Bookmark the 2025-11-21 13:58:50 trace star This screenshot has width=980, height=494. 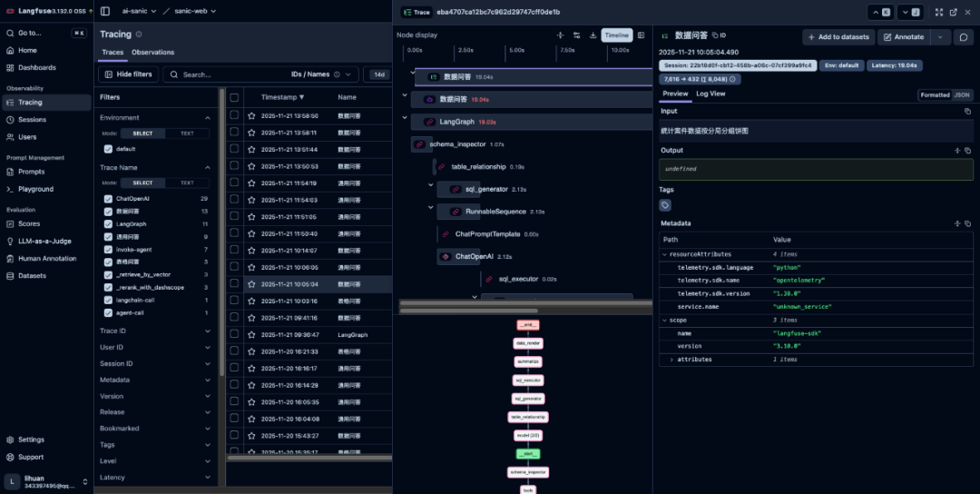point(251,115)
